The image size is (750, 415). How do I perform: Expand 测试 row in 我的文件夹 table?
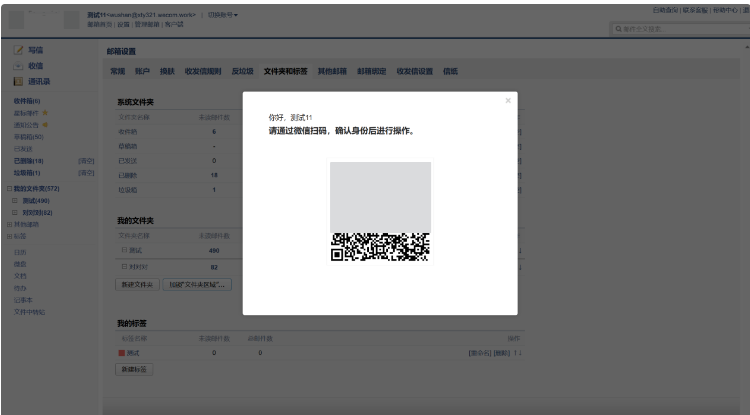point(123,250)
